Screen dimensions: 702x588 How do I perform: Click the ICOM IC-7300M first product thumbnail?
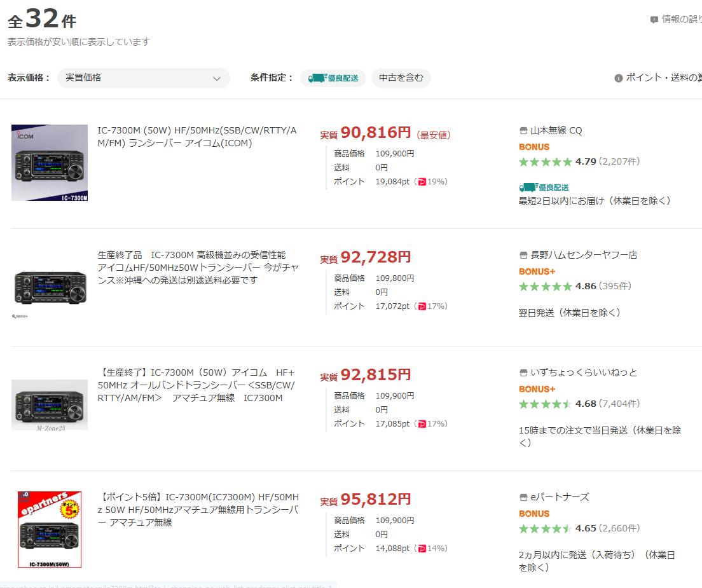[50, 163]
